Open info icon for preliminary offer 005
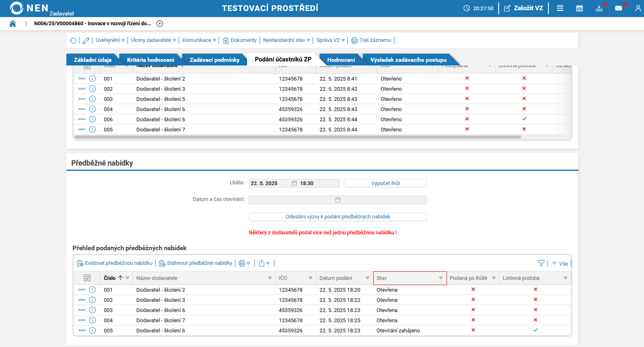 [x=92, y=330]
